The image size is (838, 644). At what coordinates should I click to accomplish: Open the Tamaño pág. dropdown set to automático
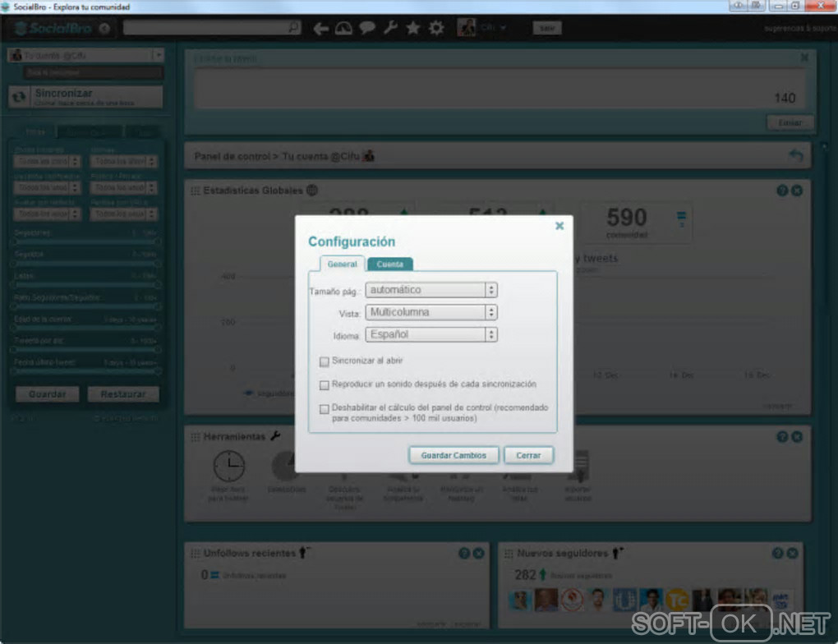click(x=431, y=290)
